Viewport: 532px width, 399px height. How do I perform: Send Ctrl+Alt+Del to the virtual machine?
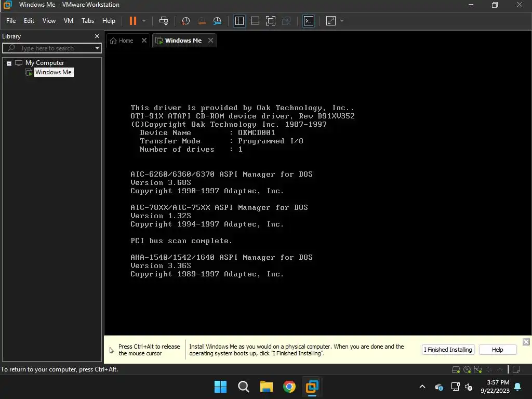164,21
